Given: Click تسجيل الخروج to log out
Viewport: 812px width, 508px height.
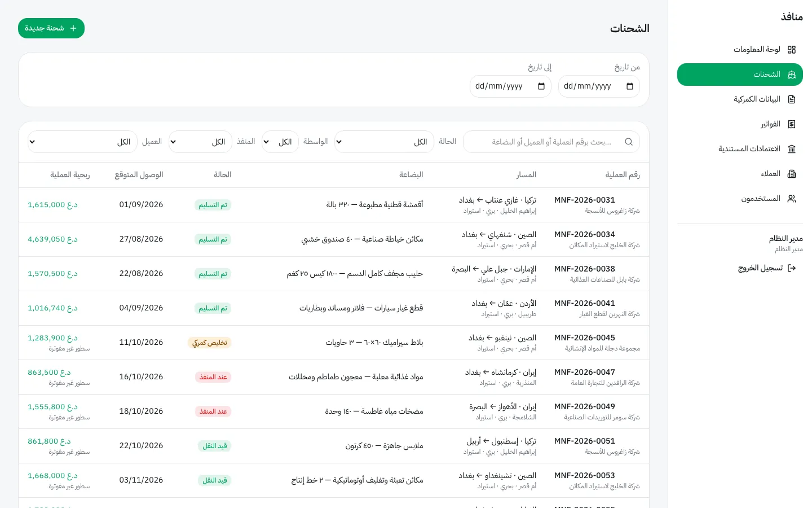Looking at the screenshot, I should pyautogui.click(x=767, y=268).
